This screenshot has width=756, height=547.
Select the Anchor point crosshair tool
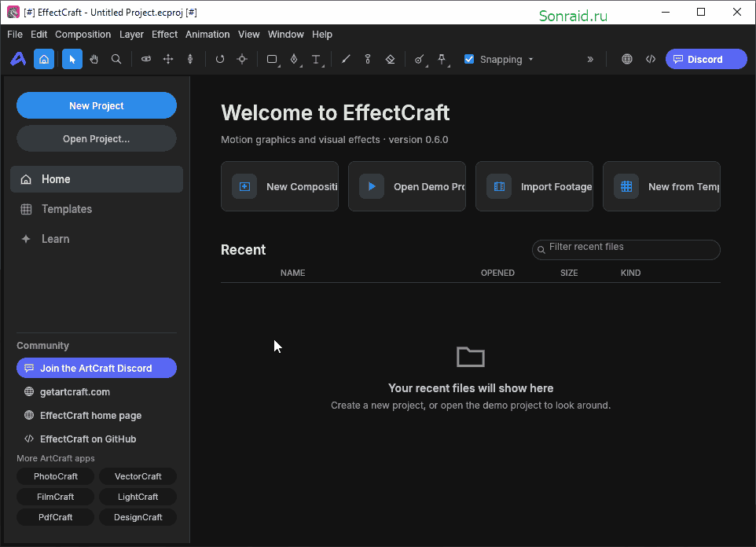tap(242, 59)
